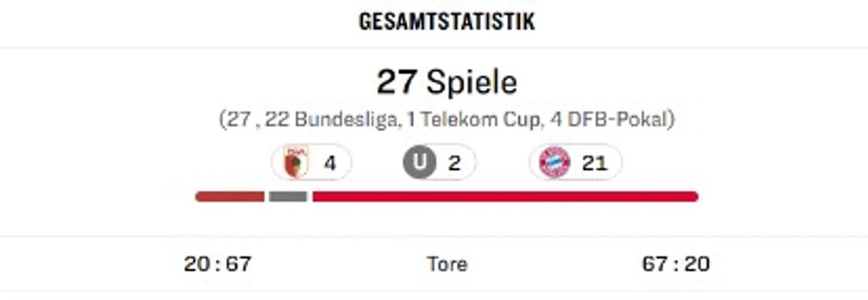Click the Augsburg wins bar segment
Image resolution: width=868 pixels, height=300 pixels.
pyautogui.click(x=229, y=196)
